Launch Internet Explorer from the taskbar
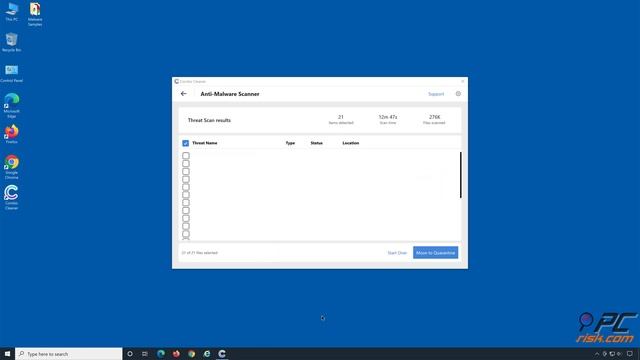 (207, 353)
